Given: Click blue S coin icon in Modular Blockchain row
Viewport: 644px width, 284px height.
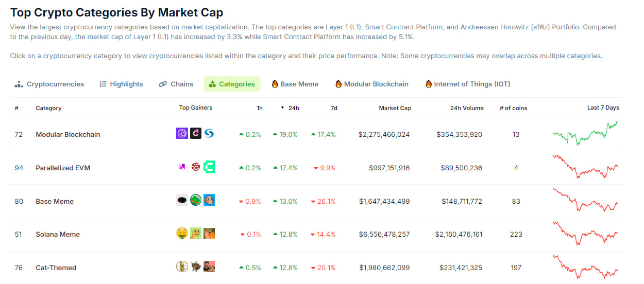Looking at the screenshot, I should coord(209,134).
